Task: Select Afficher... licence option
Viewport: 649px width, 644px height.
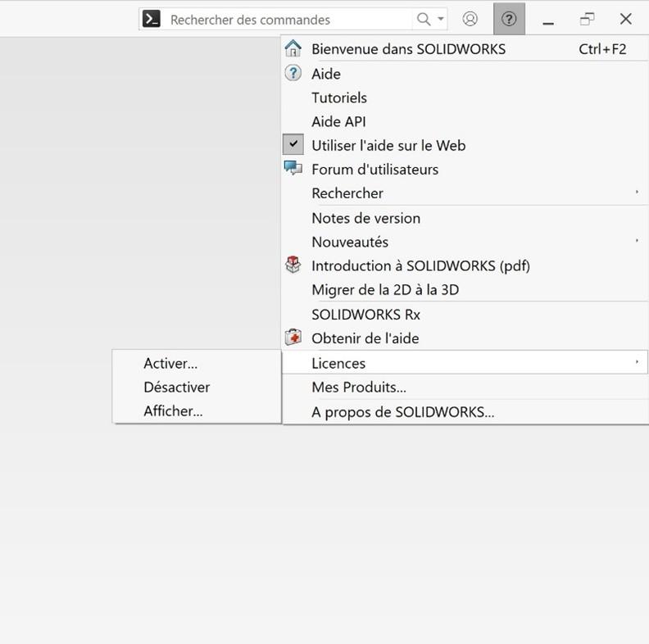Action: [173, 410]
